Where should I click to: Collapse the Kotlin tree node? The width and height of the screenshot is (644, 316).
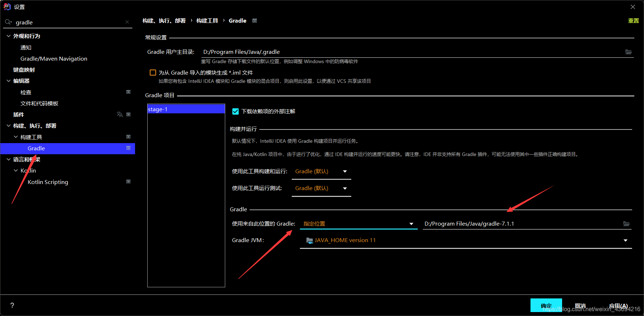(x=16, y=170)
